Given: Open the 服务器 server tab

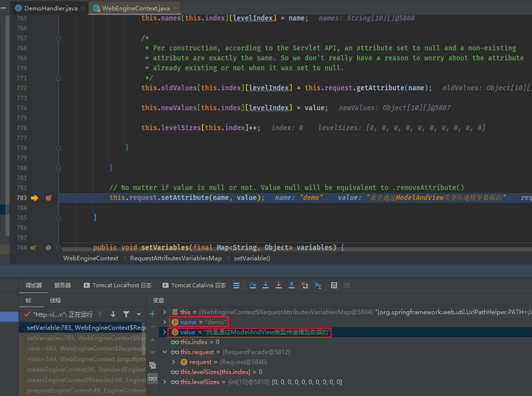Looking at the screenshot, I should coord(63,285).
